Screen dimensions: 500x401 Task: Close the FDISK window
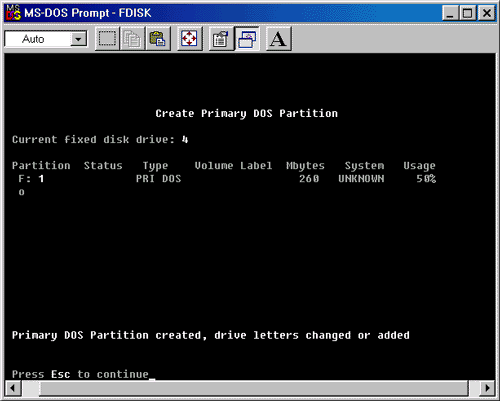(x=487, y=13)
